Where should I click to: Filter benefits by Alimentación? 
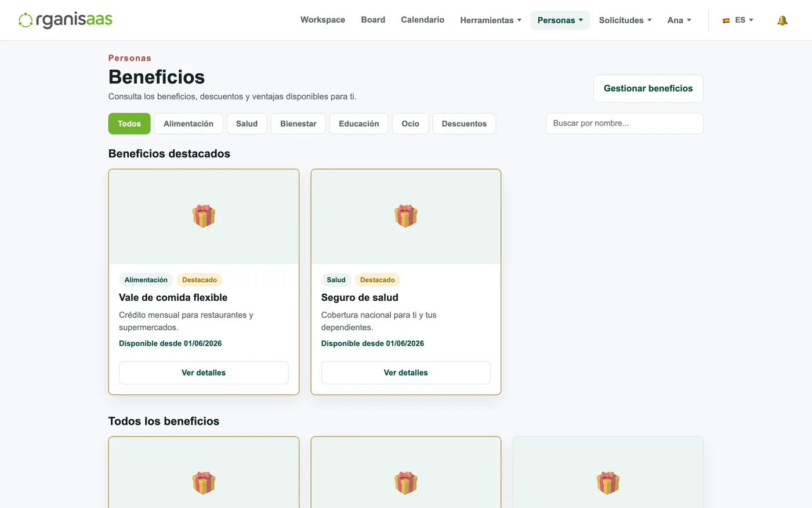188,124
